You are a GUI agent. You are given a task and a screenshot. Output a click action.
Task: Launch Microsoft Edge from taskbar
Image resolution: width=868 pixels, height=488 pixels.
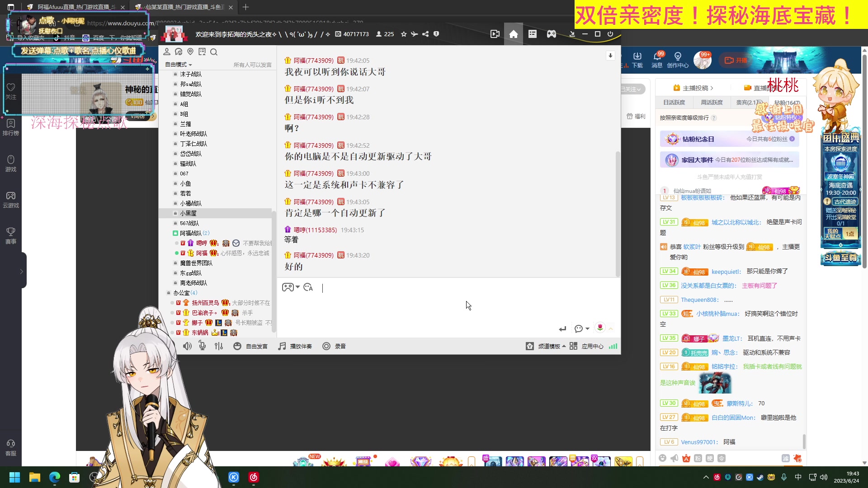pyautogui.click(x=54, y=477)
